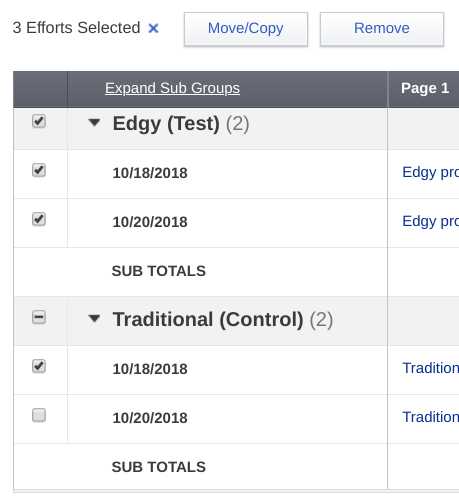Open the Expand Sub Groups link

pyautogui.click(x=172, y=88)
